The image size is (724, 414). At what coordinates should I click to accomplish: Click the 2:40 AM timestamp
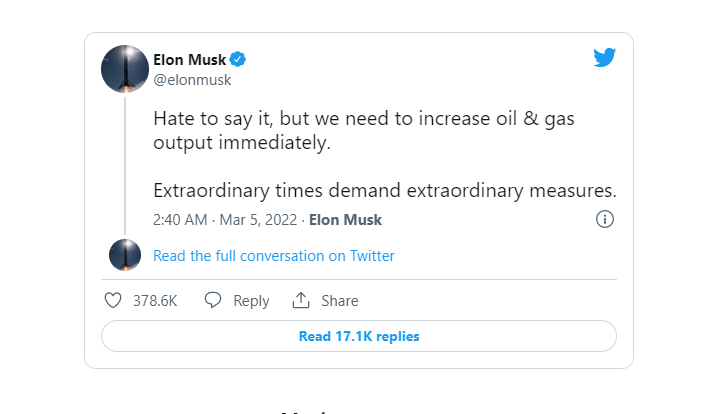(180, 220)
